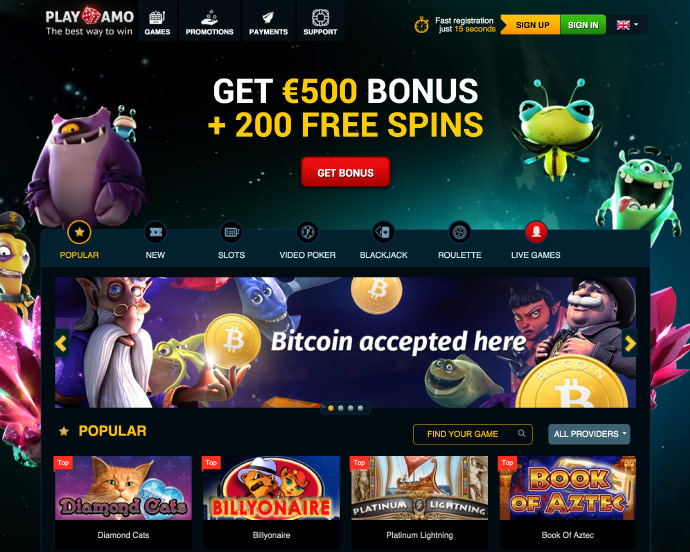Select the Popular star category icon
Image resolution: width=690 pixels, height=552 pixels.
[79, 232]
